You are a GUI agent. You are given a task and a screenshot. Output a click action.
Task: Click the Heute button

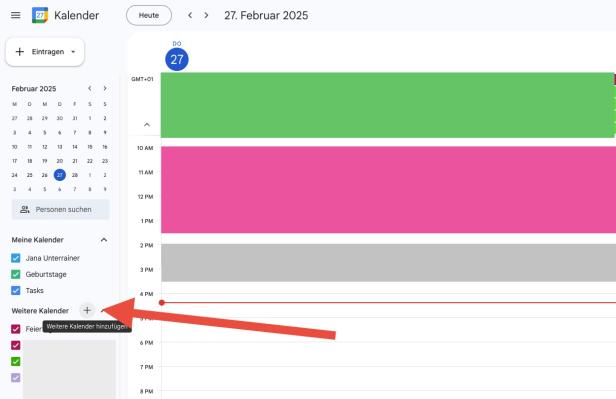149,15
